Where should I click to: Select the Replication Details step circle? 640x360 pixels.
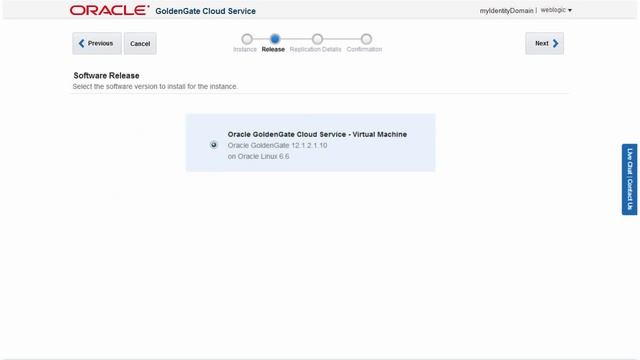click(317, 39)
